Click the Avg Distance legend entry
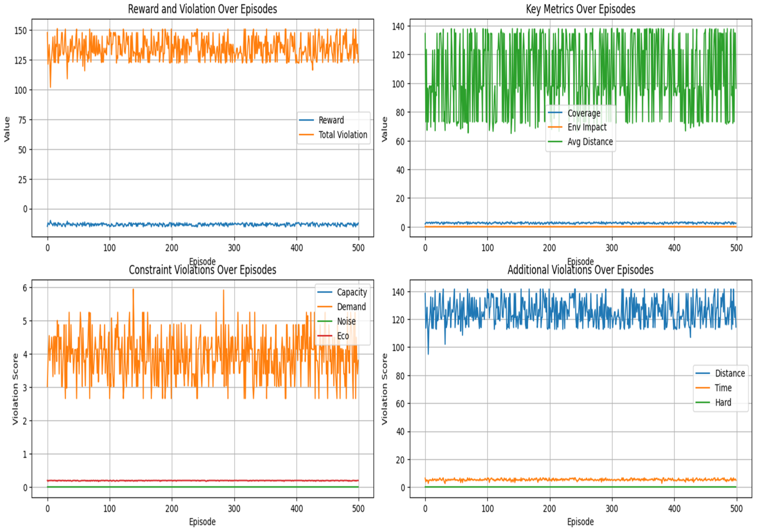757x532 pixels. click(x=590, y=142)
